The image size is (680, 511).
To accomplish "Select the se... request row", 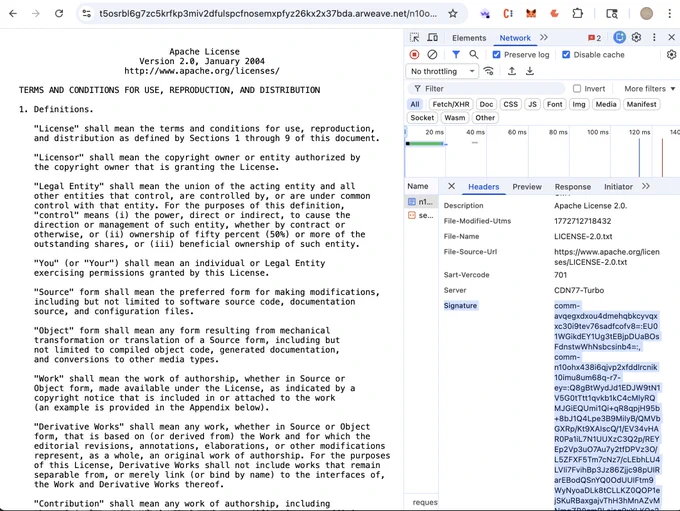I will click(x=421, y=215).
